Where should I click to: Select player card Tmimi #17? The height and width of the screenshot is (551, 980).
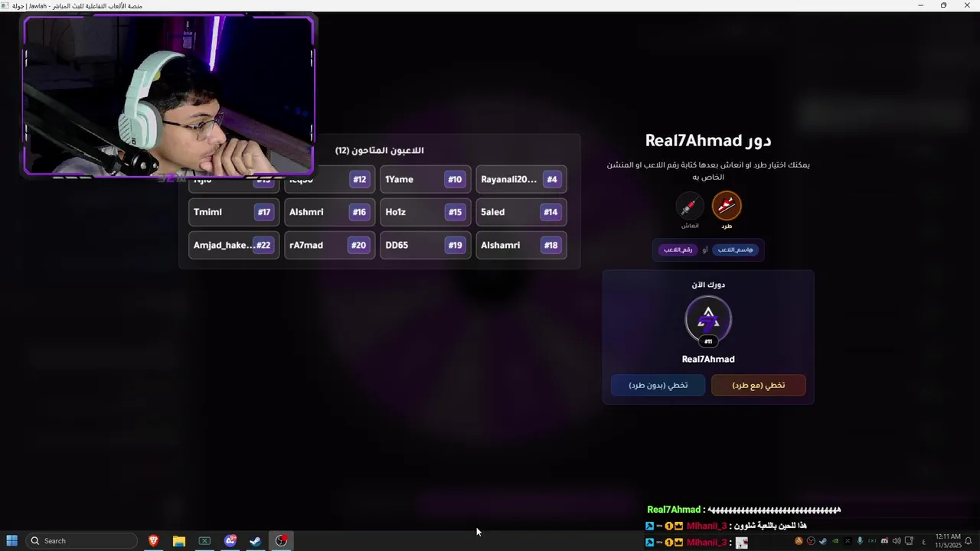pyautogui.click(x=234, y=212)
